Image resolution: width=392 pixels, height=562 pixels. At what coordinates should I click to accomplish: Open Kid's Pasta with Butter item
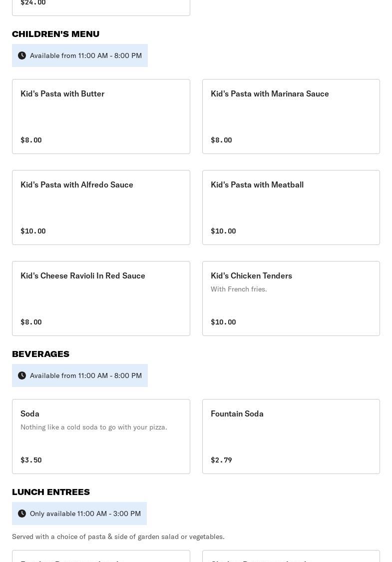point(101,116)
